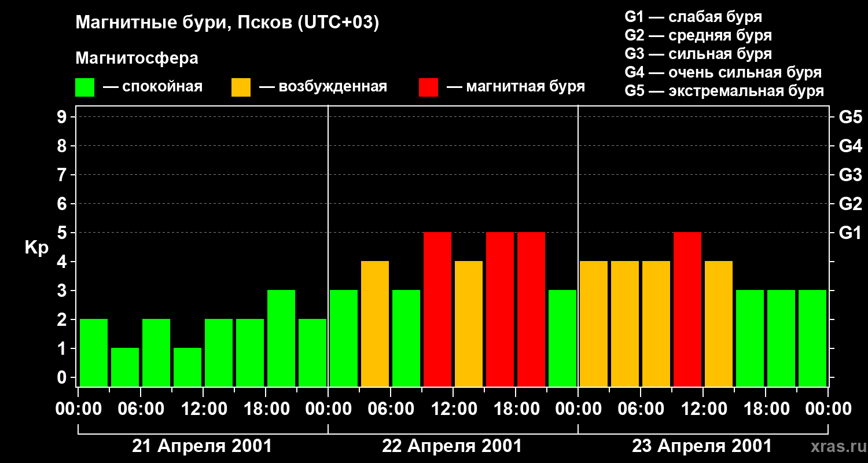Click the G4 label on the right axis
Viewport: 868px width, 463px height.
point(850,146)
